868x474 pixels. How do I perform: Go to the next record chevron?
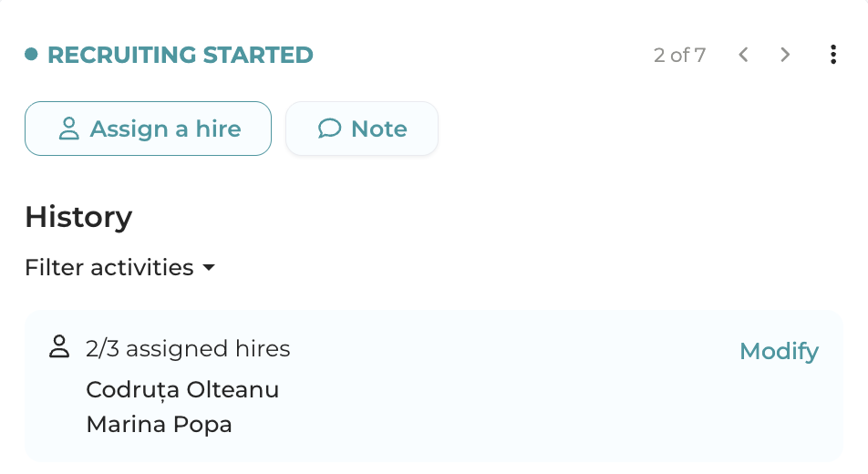(785, 56)
